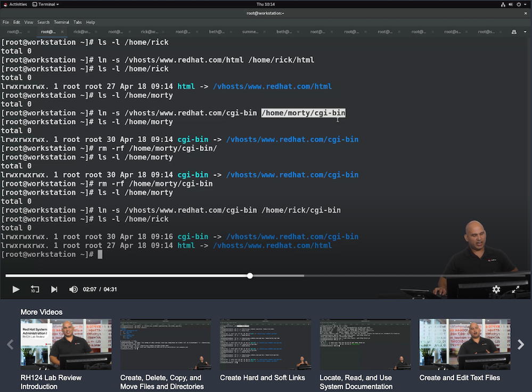Image resolution: width=532 pixels, height=392 pixels.
Task: Click the network status icon in top bar
Action: [503, 4]
